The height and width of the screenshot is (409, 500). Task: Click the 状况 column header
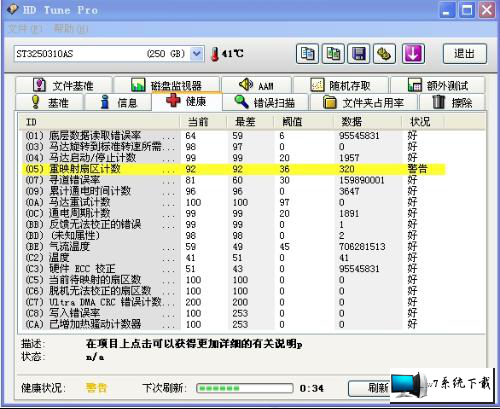pos(423,122)
